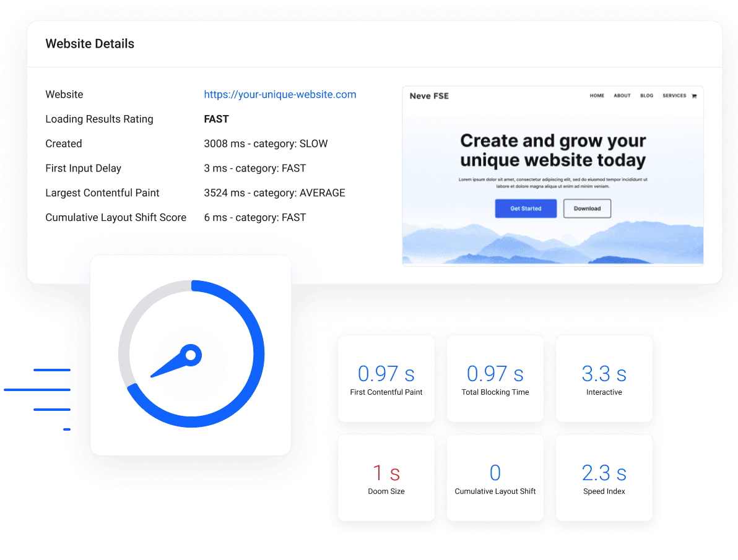This screenshot has height=560, width=738.
Task: Select the Cumulative Layout Shift metric card
Action: [x=495, y=478]
